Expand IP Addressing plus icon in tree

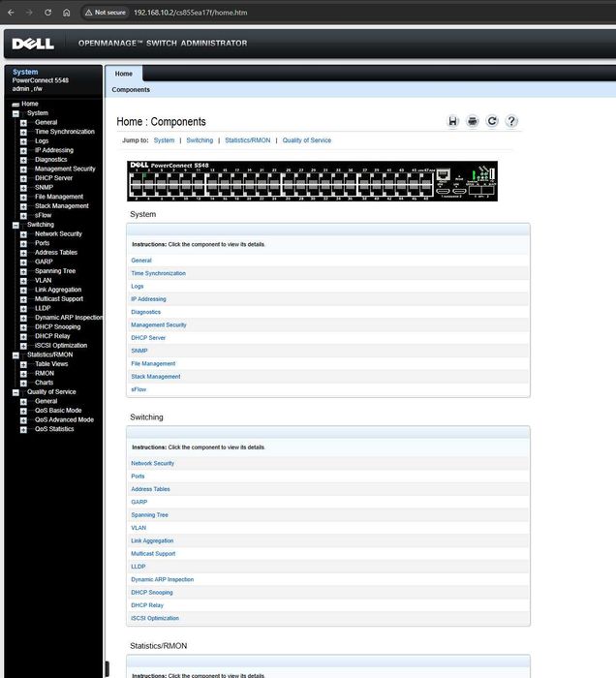[23, 151]
